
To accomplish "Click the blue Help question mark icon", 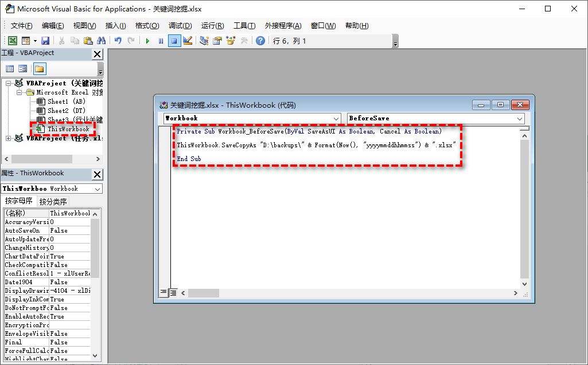I will pos(260,41).
